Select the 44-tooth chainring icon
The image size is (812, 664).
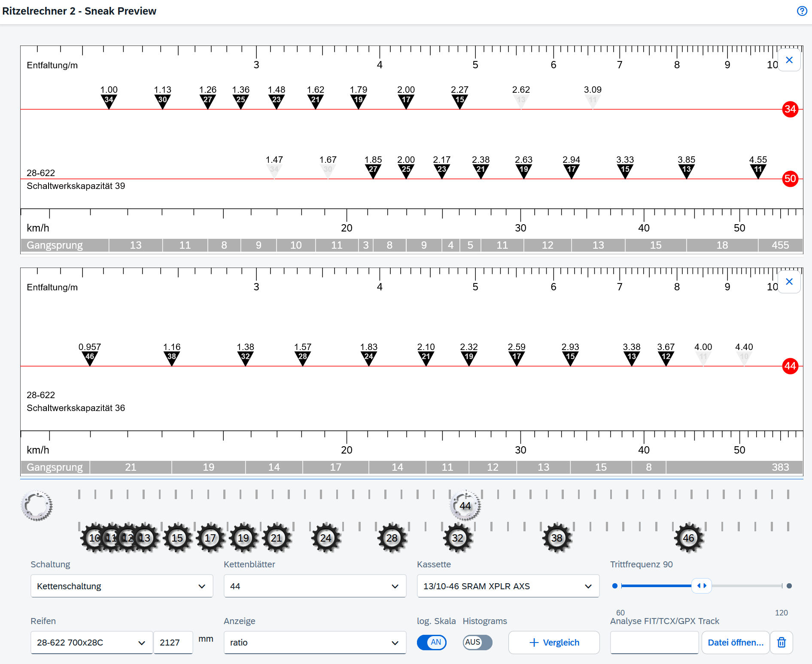(x=465, y=506)
